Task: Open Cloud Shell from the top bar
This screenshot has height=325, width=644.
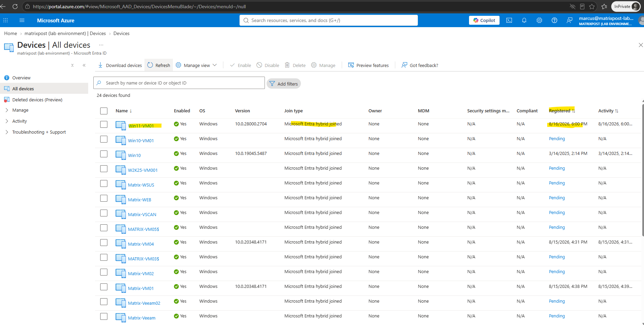Action: 509,20
